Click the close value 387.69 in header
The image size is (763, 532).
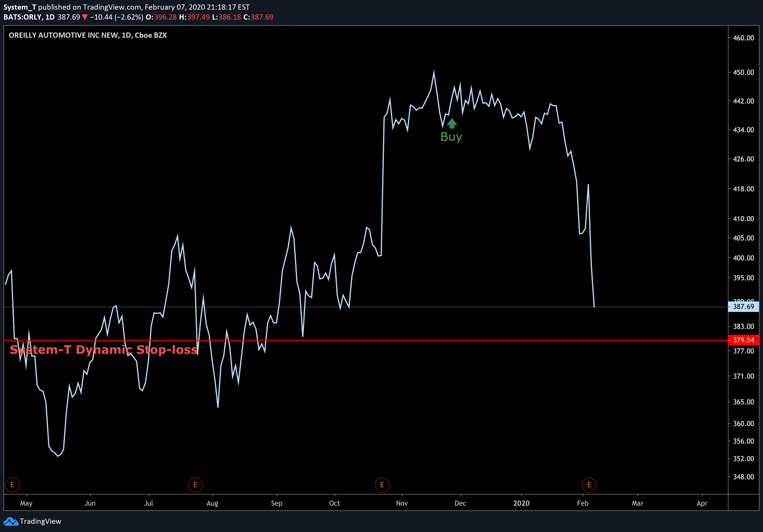(262, 17)
